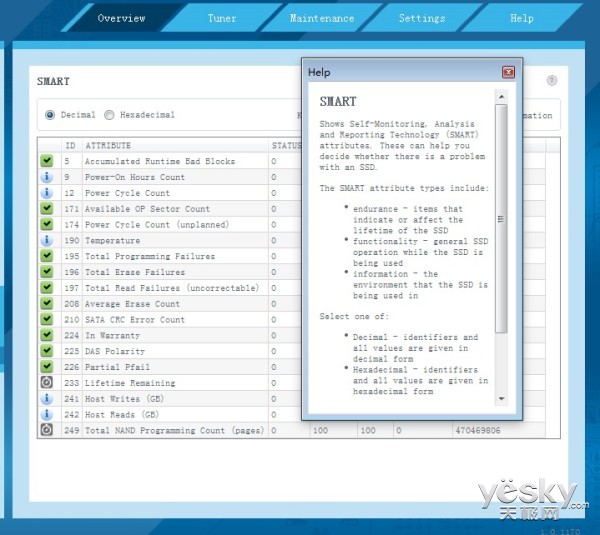Click the Help scrollbar down arrow
This screenshot has width=600, height=535.
click(501, 399)
